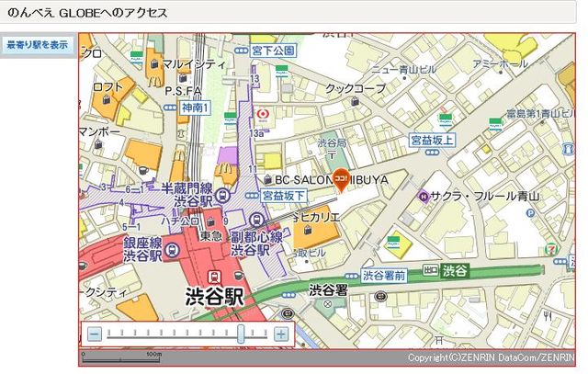
Task: Click the 宮益坂下 intersection label
Action: click(x=284, y=196)
